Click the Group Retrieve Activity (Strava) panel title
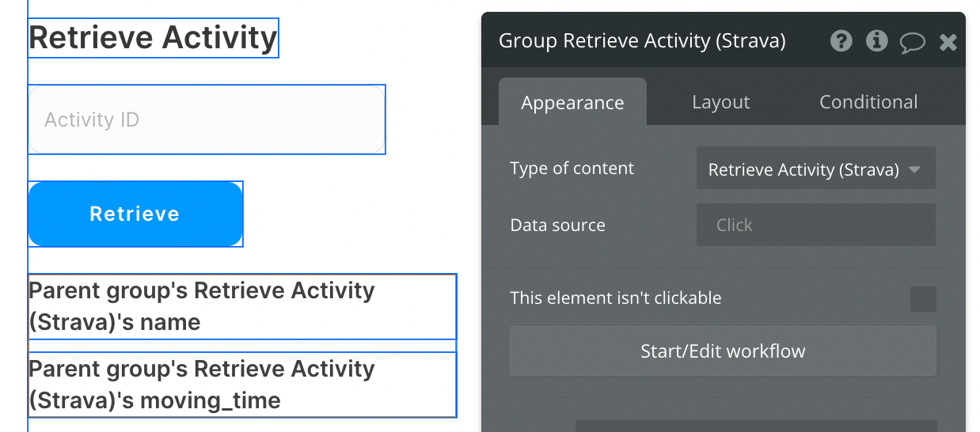 pyautogui.click(x=642, y=41)
